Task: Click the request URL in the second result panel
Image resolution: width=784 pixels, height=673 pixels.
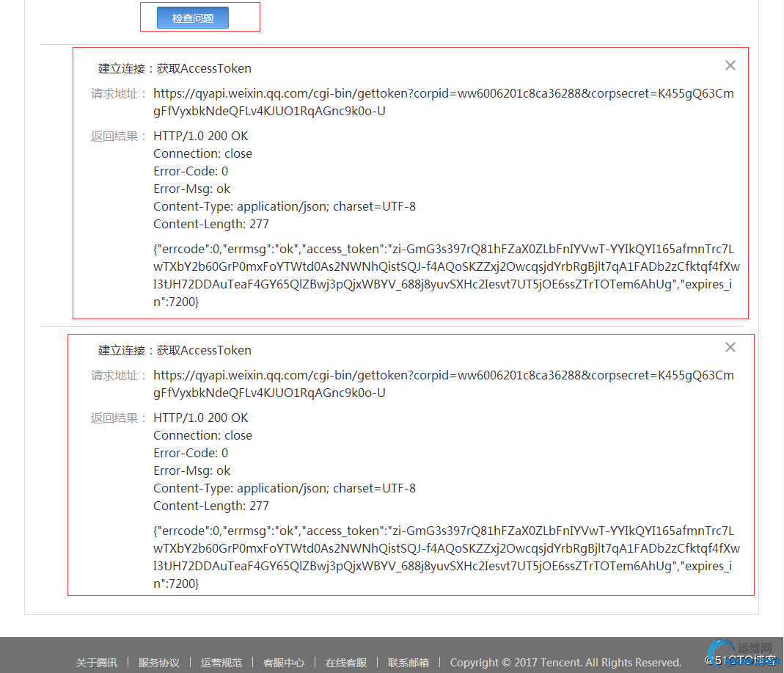Action: (444, 384)
